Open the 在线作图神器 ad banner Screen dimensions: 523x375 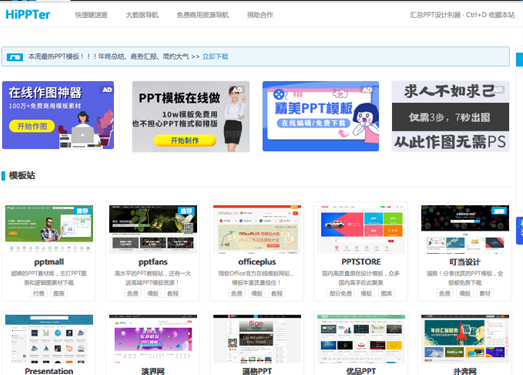point(58,115)
